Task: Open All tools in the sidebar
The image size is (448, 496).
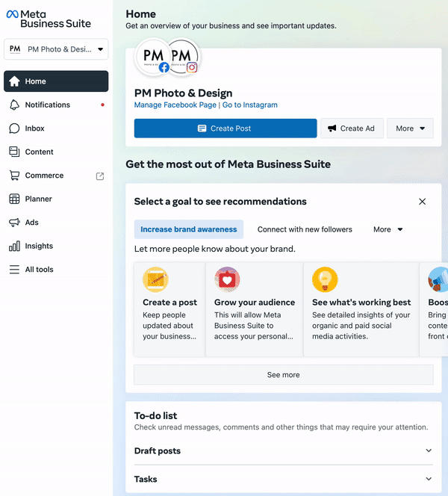Action: click(x=56, y=270)
